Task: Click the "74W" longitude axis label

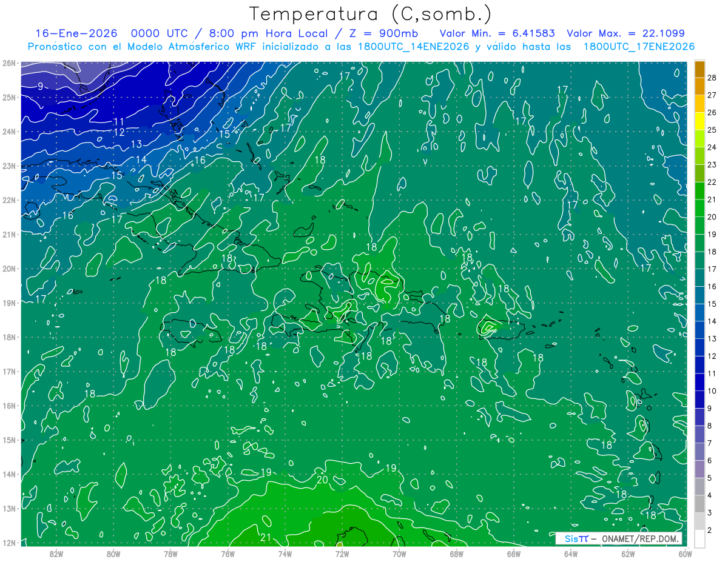Action: point(285,554)
